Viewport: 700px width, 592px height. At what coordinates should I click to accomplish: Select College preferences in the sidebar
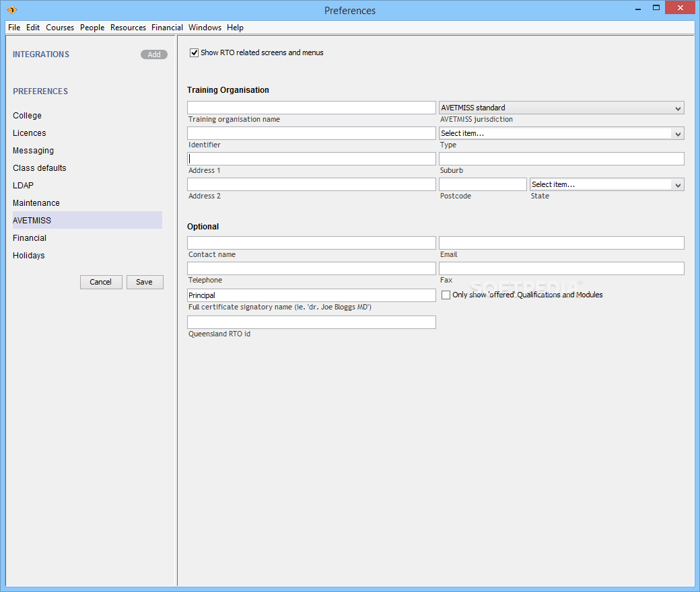pyautogui.click(x=87, y=116)
